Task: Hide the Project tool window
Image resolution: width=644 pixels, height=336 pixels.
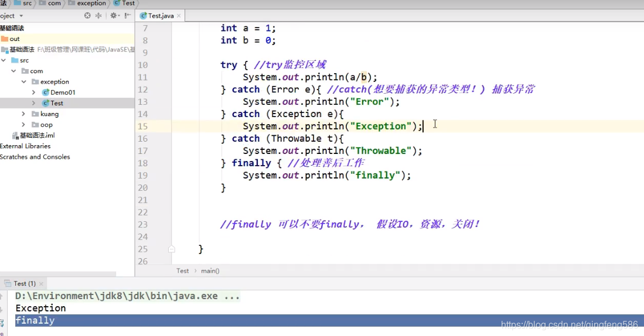Action: point(128,16)
